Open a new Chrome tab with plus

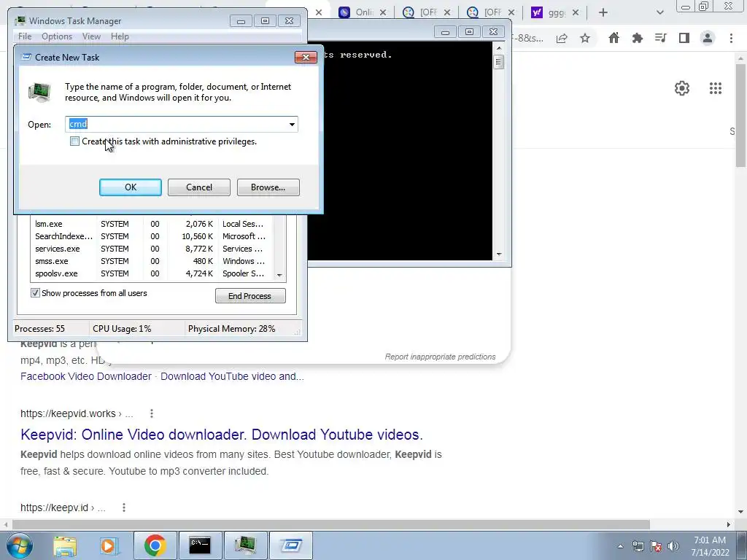click(x=603, y=12)
